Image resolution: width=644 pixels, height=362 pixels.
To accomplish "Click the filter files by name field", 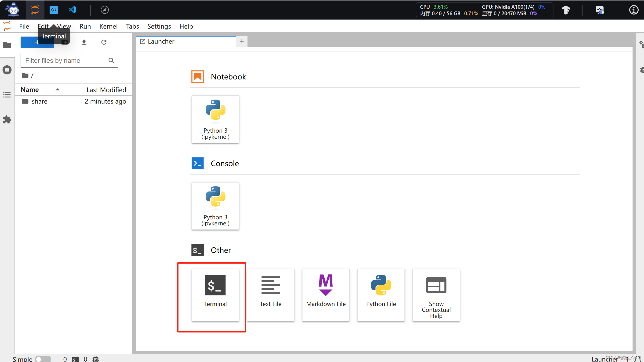I will (x=65, y=61).
